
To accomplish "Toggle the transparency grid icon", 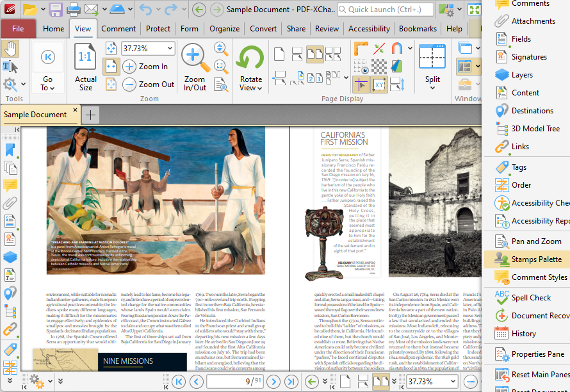I will [x=379, y=67].
